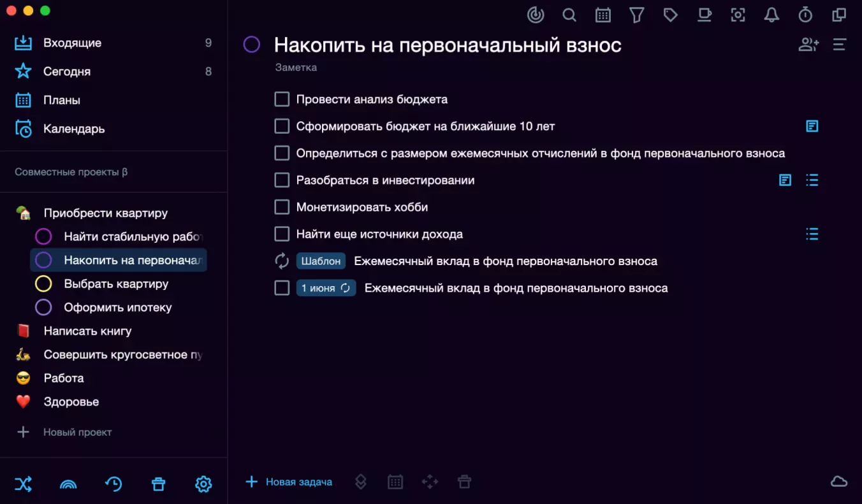Open note icon on 'Сформировать бюджет' task
Screen dimensions: 862x504
(x=812, y=126)
